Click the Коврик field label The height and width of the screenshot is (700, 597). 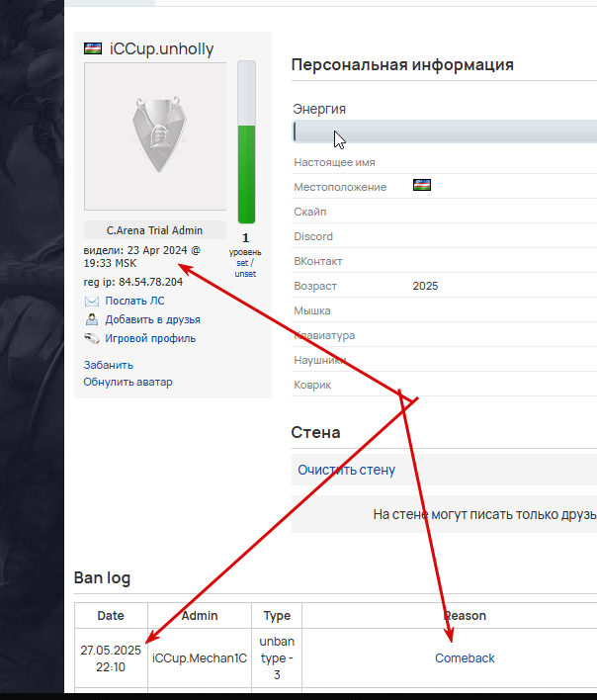click(312, 385)
